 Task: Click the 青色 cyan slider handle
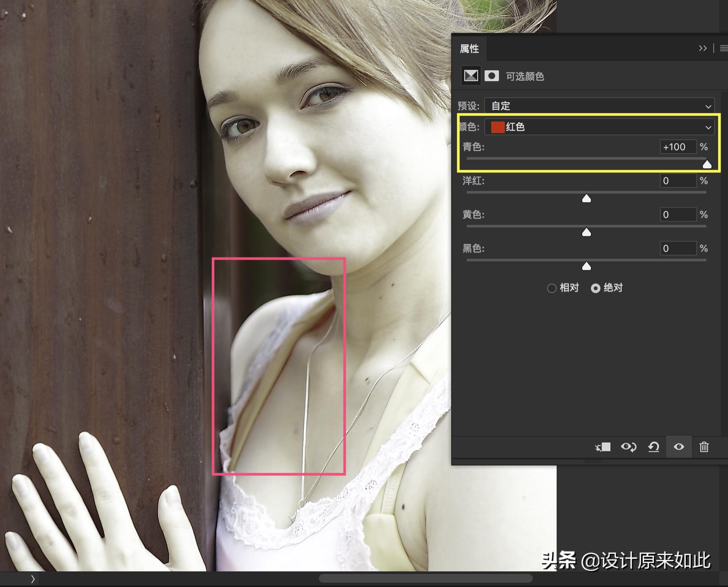(x=707, y=164)
